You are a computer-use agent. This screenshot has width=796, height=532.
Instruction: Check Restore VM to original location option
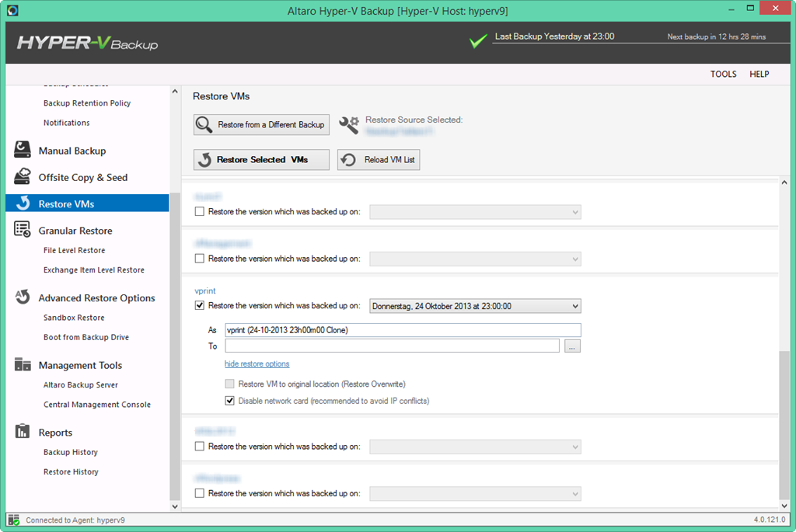[229, 384]
